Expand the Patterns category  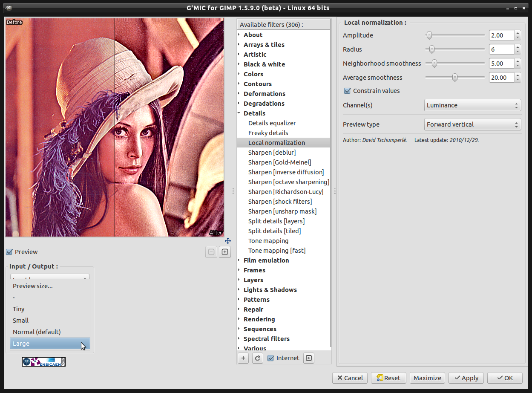(239, 300)
